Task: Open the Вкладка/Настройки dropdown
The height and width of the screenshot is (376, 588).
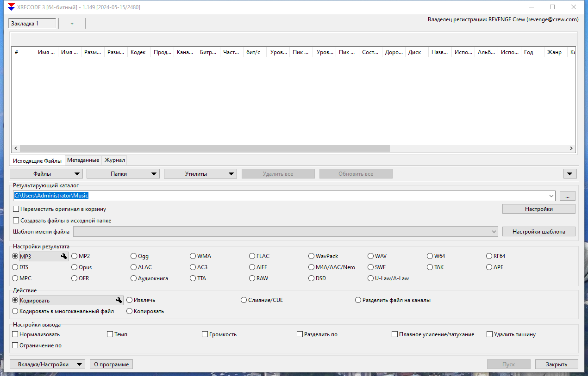Action: coord(47,364)
